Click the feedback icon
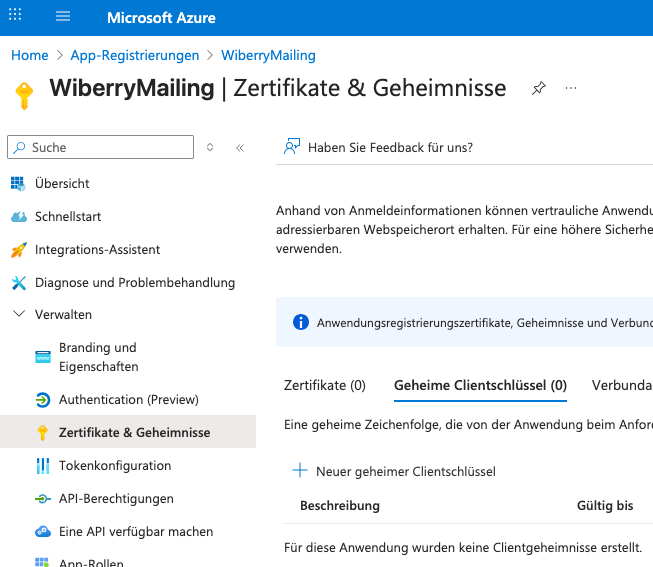Screen dimensions: 653x567 pyautogui.click(x=292, y=147)
